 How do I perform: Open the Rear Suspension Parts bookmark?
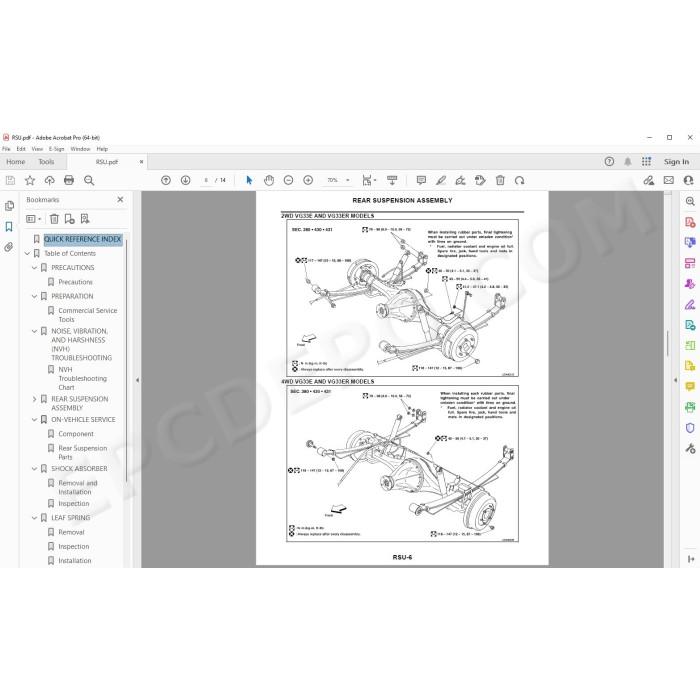83,452
